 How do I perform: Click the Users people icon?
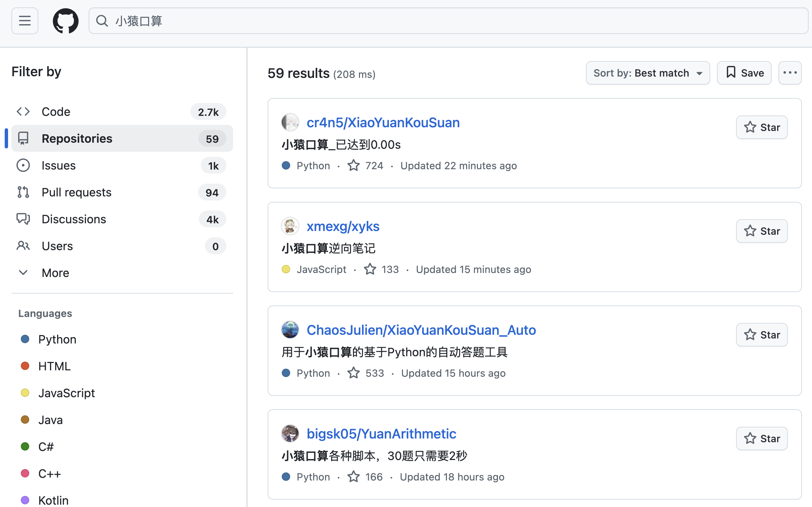point(23,246)
